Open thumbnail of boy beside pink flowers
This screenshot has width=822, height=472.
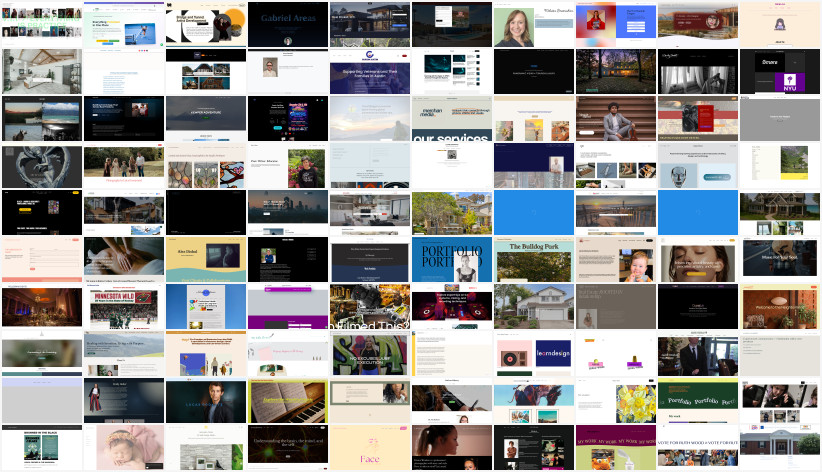click(x=288, y=166)
